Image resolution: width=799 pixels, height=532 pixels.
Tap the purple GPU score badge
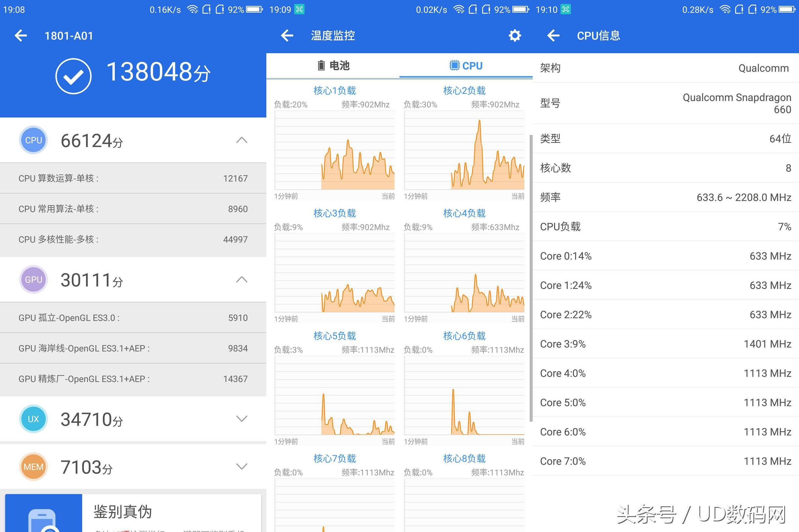click(33, 280)
